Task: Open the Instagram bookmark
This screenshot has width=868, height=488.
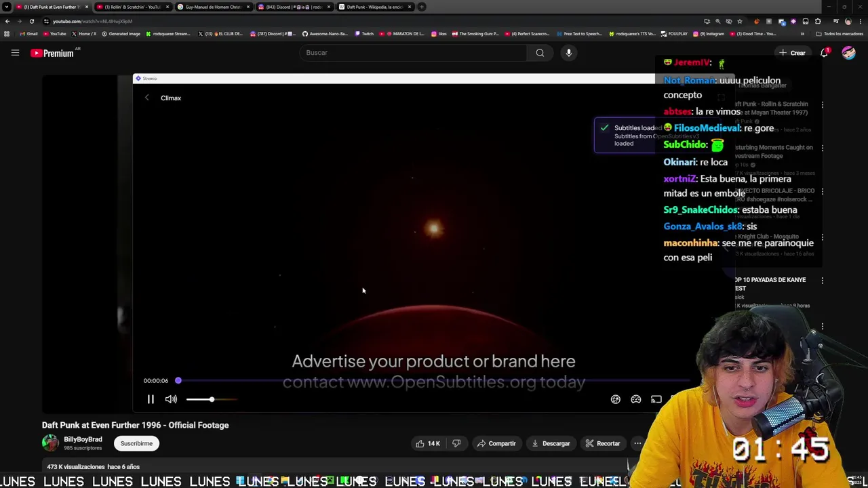Action: (x=709, y=34)
